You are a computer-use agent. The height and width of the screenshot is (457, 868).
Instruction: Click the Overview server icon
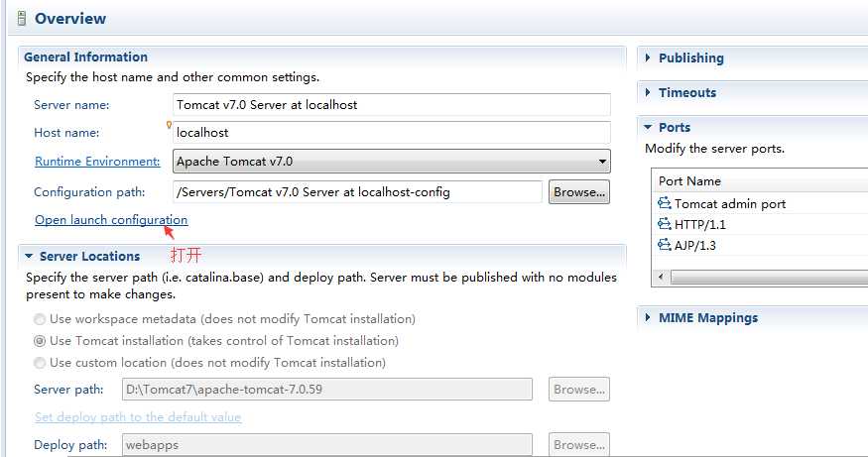click(22, 19)
